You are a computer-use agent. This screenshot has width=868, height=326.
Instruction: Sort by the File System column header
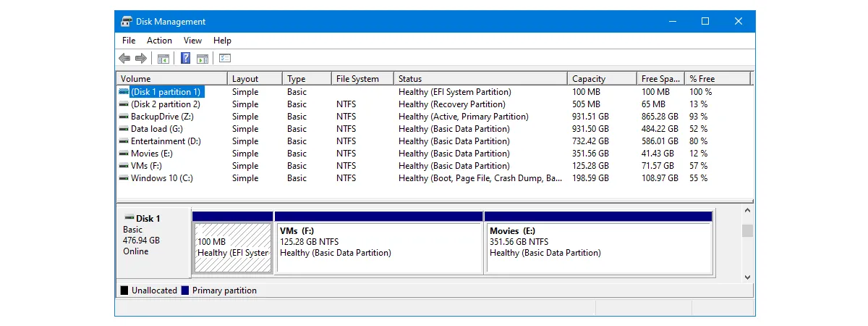pyautogui.click(x=362, y=78)
